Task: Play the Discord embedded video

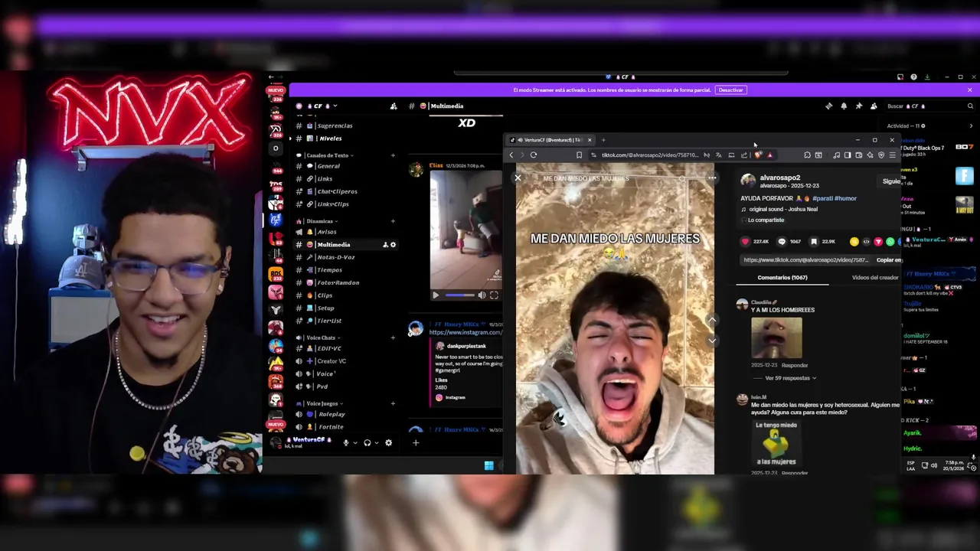Action: 436,295
